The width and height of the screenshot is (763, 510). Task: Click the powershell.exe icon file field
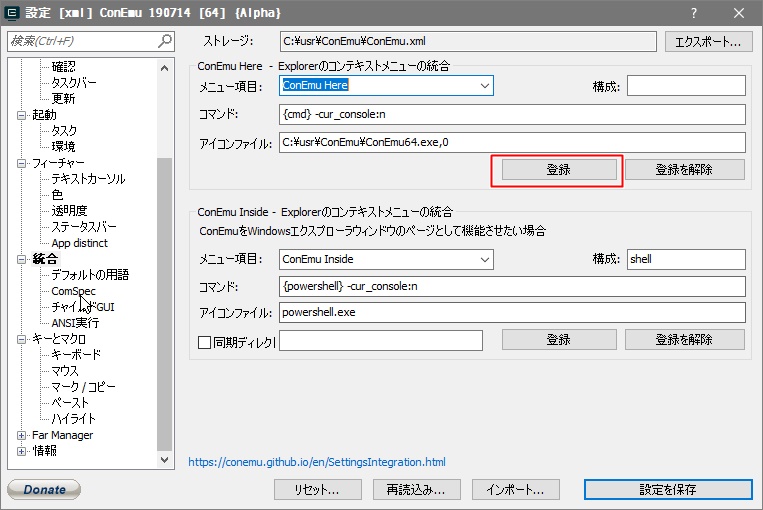coord(512,312)
